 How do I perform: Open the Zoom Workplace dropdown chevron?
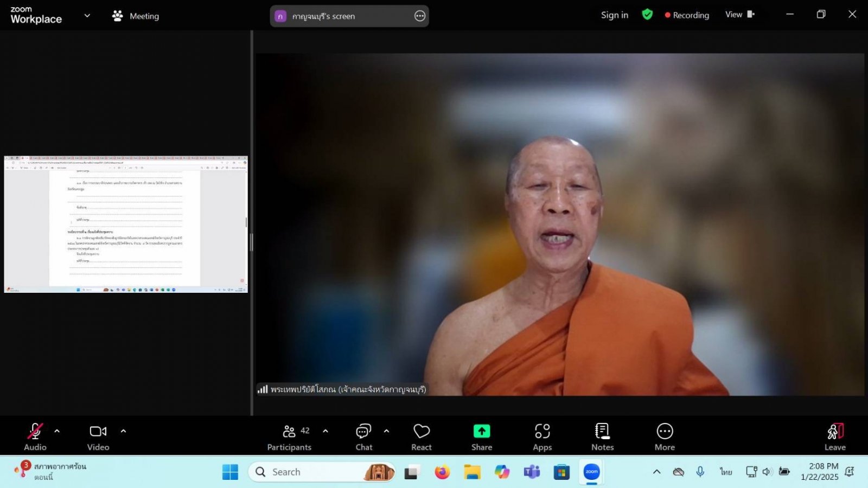click(x=87, y=16)
